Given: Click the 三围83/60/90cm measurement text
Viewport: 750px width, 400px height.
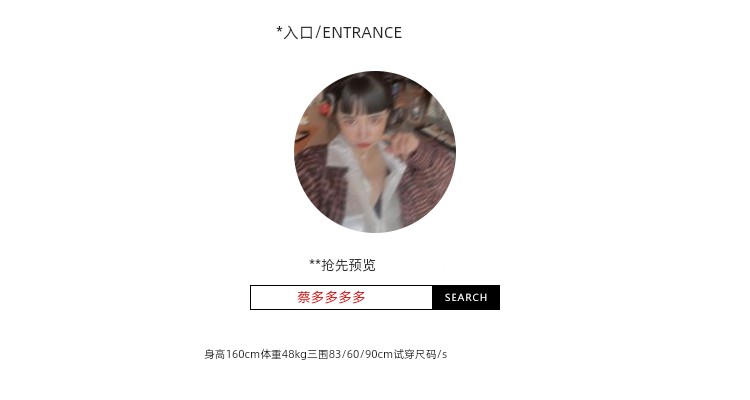Looking at the screenshot, I should pyautogui.click(x=350, y=355).
